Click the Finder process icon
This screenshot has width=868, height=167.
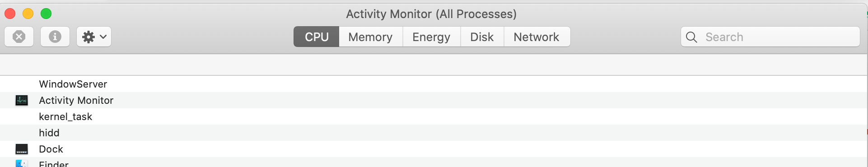tap(22, 163)
